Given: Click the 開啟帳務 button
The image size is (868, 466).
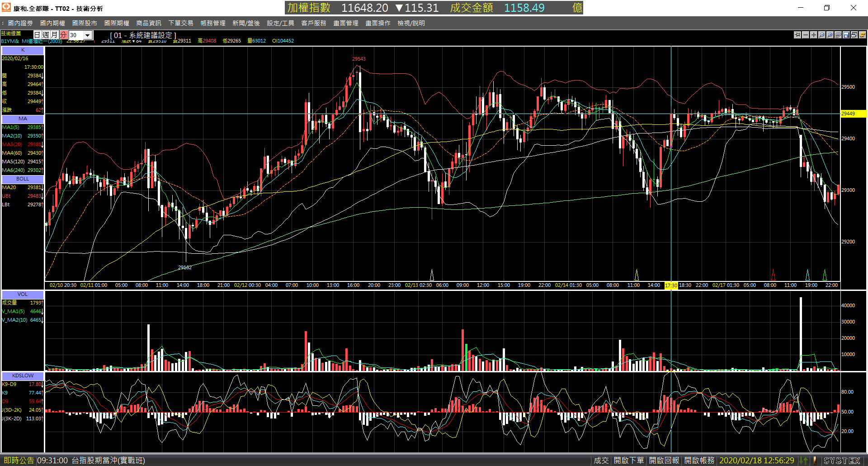Looking at the screenshot, I should point(699,461).
